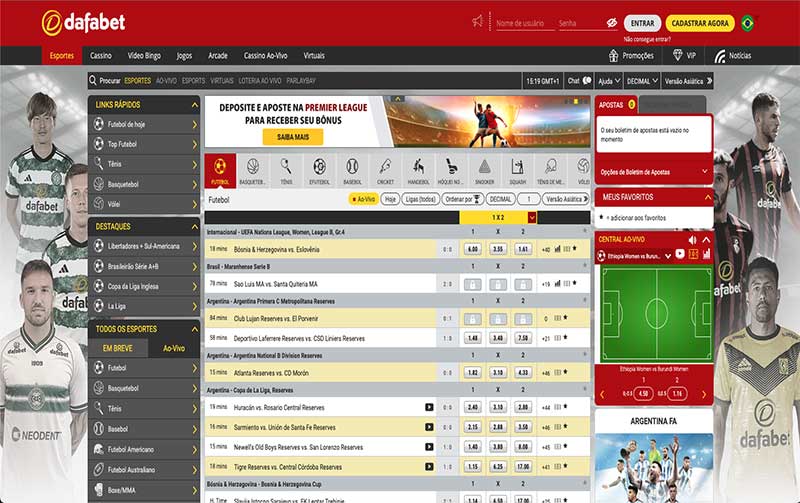Collapse the Links Rápidos section
Viewport: 800px width, 503px height.
click(194, 105)
